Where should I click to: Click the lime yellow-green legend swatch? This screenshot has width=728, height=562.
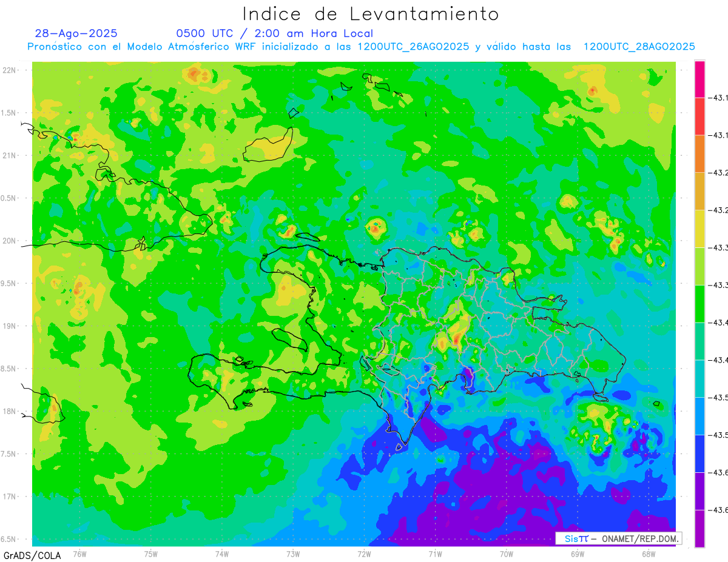click(700, 266)
